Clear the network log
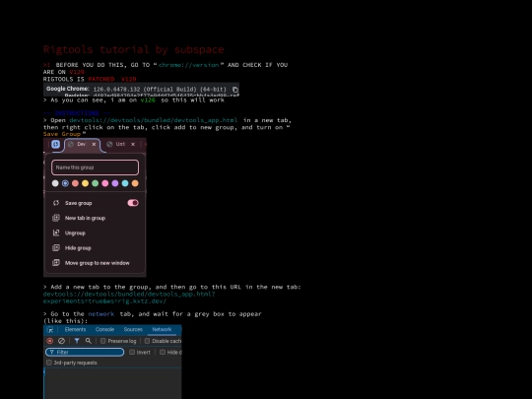The height and width of the screenshot is (399, 532). 61,341
